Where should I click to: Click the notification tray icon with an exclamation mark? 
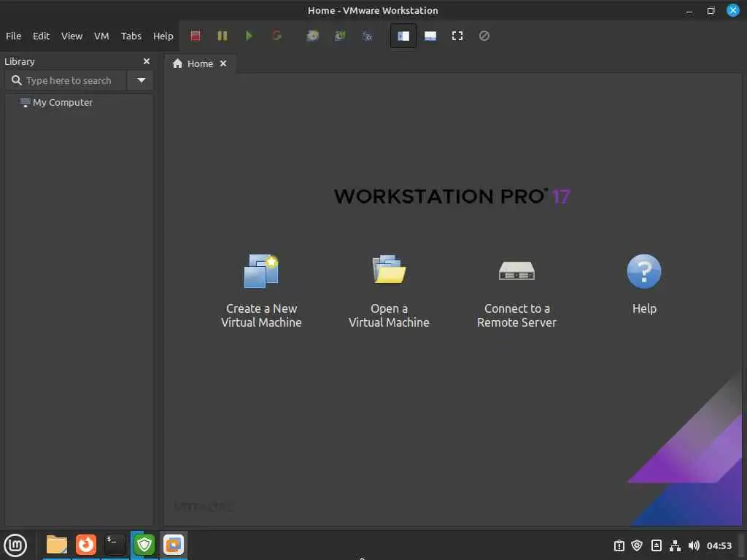619,545
